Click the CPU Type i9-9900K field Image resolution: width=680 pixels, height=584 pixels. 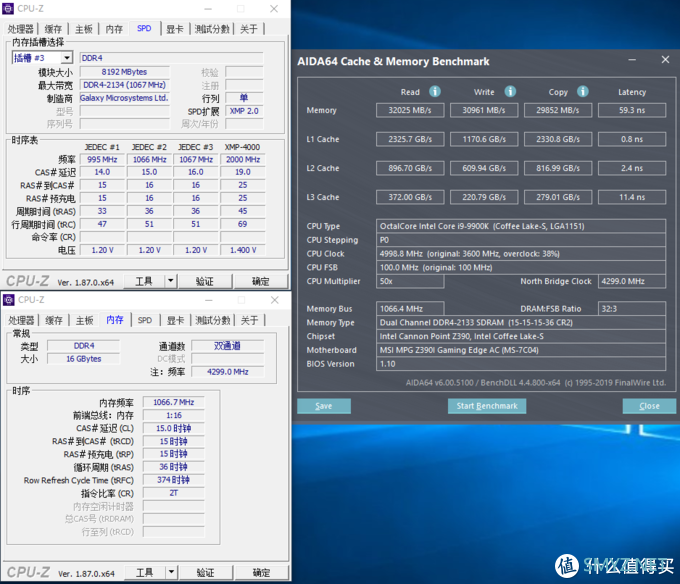[521, 226]
